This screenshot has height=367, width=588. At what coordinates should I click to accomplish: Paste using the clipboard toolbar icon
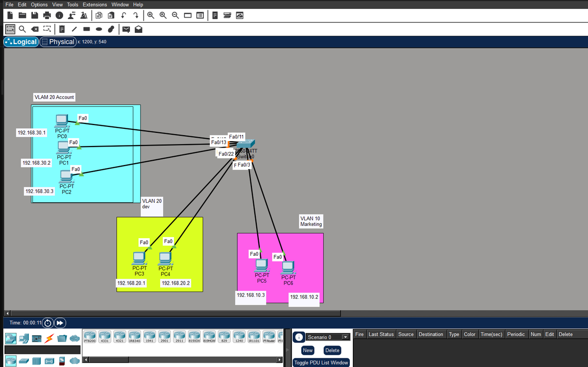point(111,16)
